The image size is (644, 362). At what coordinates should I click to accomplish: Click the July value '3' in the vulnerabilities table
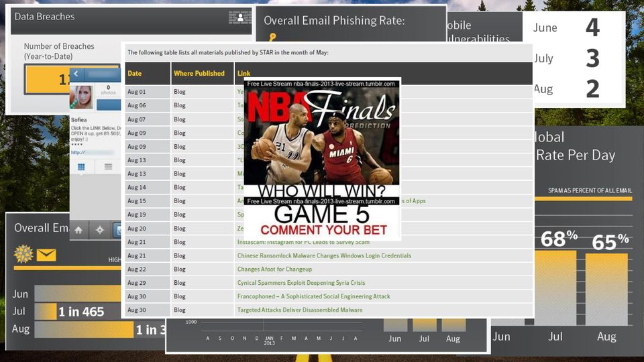pos(592,58)
